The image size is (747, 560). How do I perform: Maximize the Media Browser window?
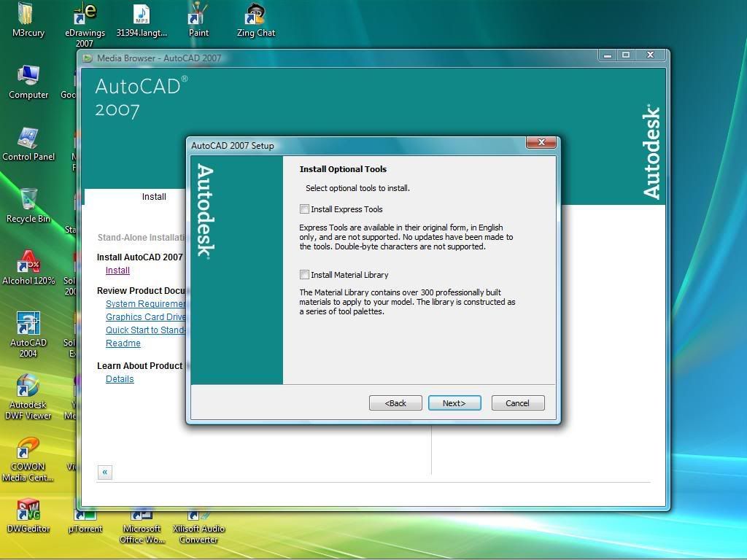626,55
